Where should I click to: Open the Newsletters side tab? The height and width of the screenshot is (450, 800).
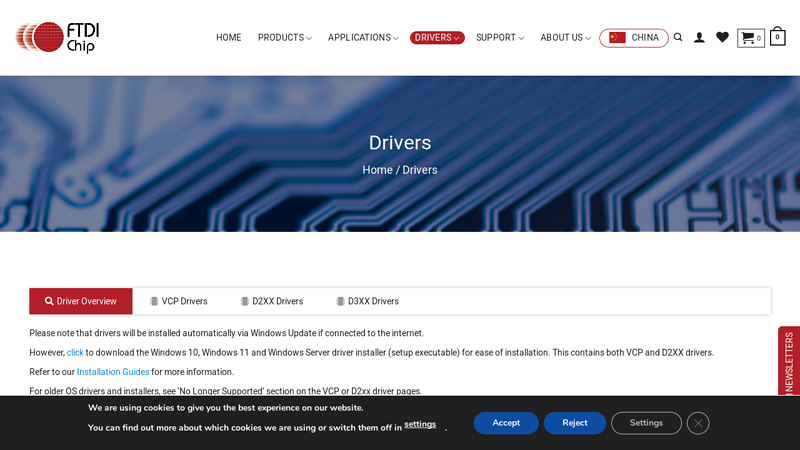pyautogui.click(x=789, y=365)
